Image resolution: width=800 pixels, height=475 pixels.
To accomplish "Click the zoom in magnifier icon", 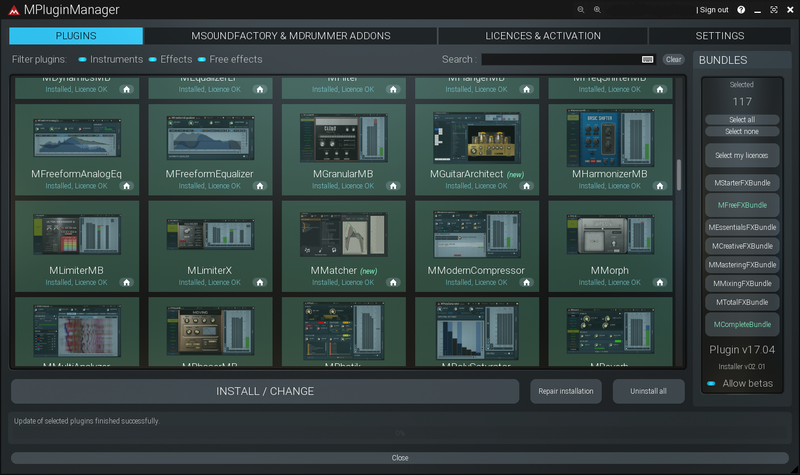I will (x=597, y=10).
